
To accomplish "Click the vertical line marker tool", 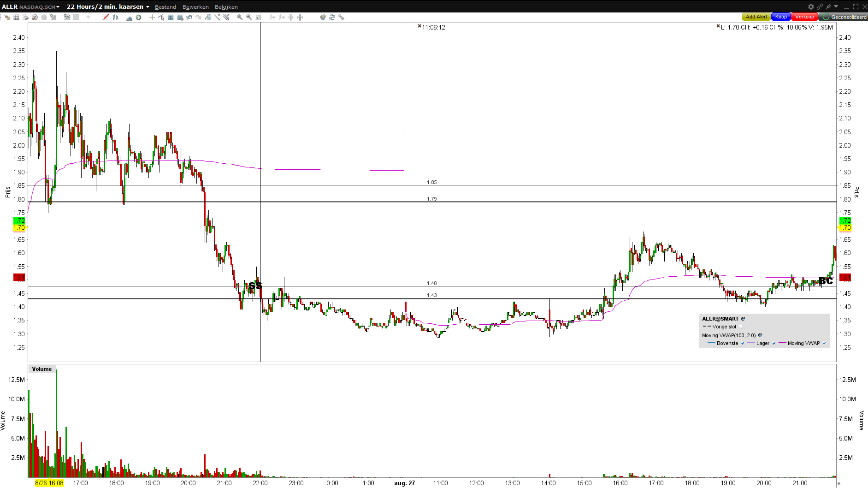I will 300,18.
